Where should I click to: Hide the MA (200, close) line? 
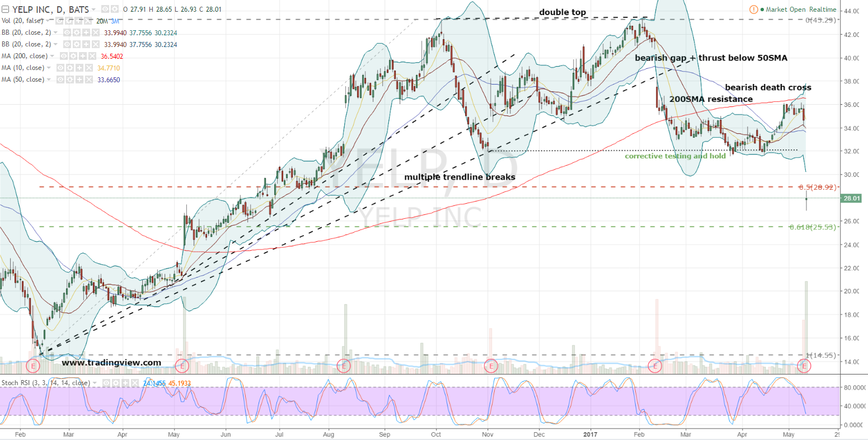pyautogui.click(x=63, y=57)
